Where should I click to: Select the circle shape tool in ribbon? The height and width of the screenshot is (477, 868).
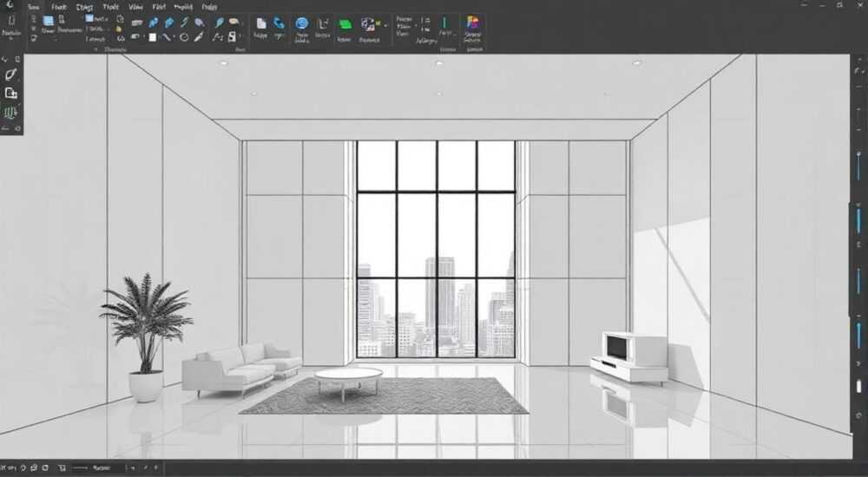tap(184, 37)
